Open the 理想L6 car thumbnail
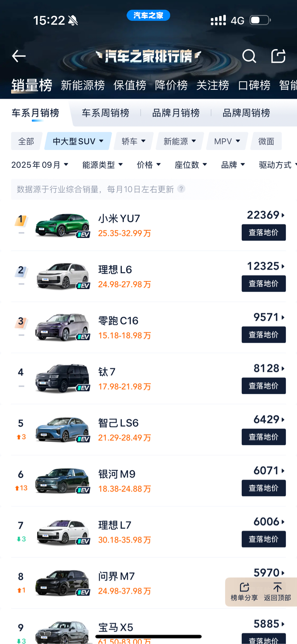297x644 pixels. point(62,276)
